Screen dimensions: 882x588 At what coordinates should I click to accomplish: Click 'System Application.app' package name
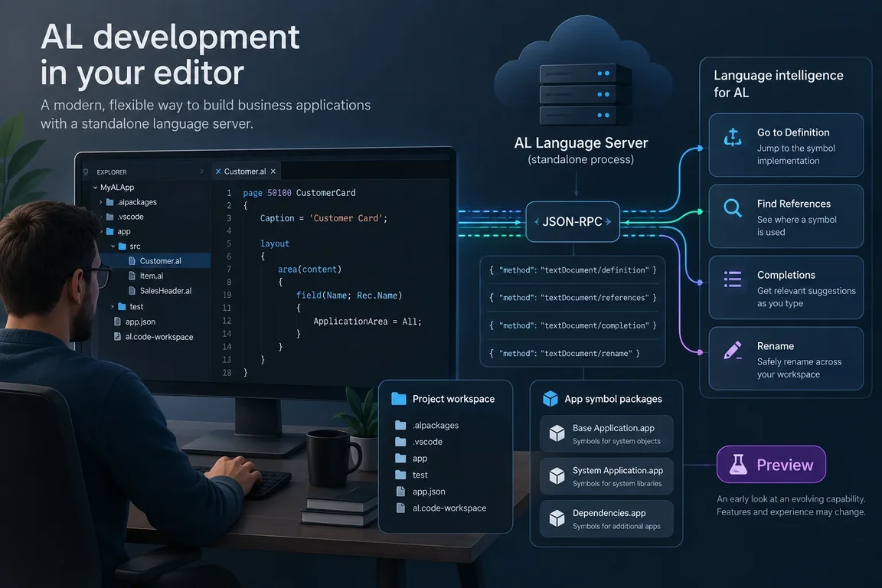(x=618, y=470)
